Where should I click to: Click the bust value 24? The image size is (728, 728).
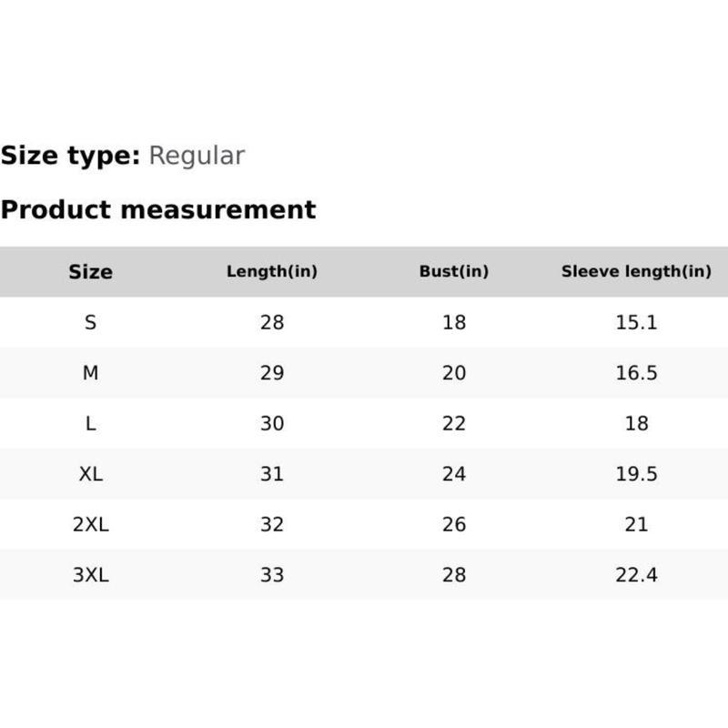click(x=454, y=474)
